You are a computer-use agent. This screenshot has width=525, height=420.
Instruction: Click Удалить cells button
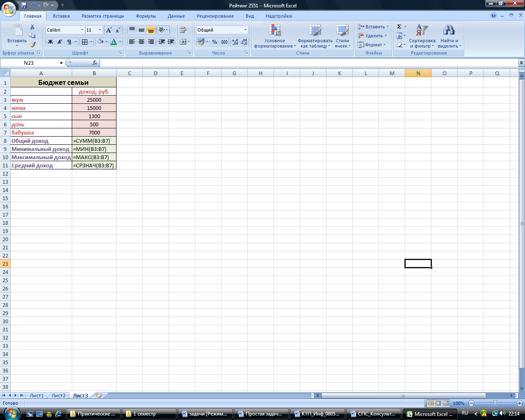(372, 36)
